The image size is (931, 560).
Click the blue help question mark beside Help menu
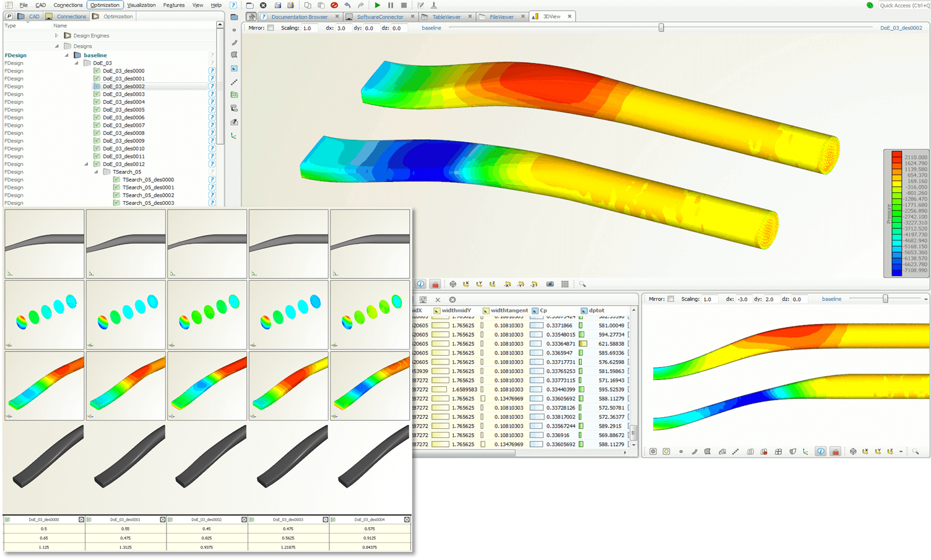pyautogui.click(x=233, y=5)
